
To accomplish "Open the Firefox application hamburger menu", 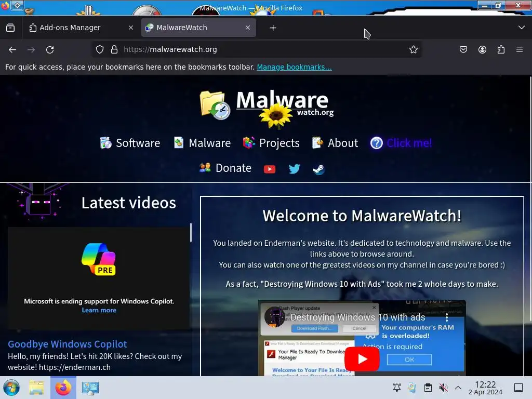I will (520, 49).
